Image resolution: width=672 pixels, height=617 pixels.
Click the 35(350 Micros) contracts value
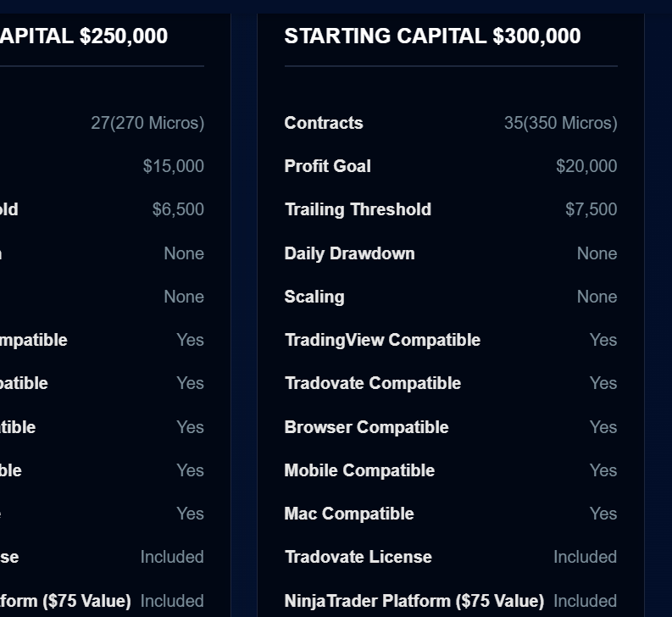560,123
